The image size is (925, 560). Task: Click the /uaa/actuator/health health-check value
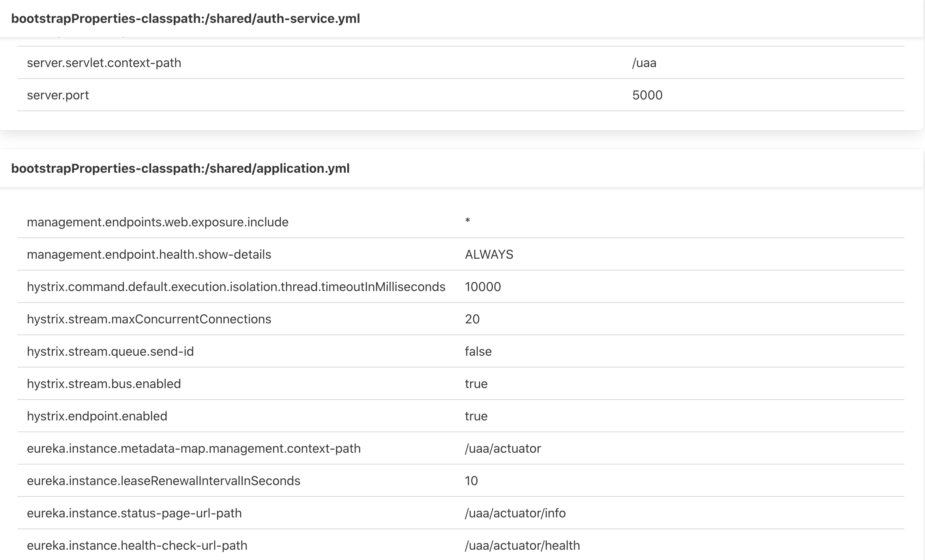(522, 545)
